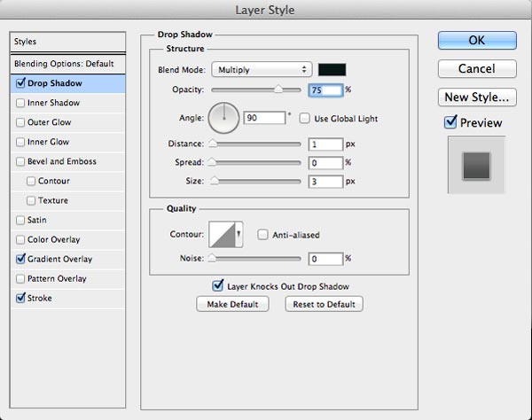Open the Satin settings row label
The height and width of the screenshot is (420, 532).
(x=36, y=220)
